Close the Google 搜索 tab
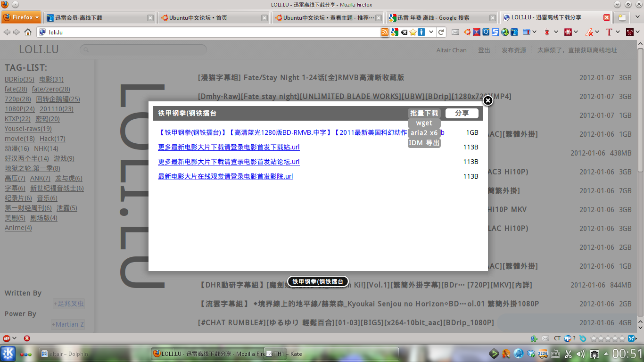This screenshot has width=644, height=362. coord(493,18)
